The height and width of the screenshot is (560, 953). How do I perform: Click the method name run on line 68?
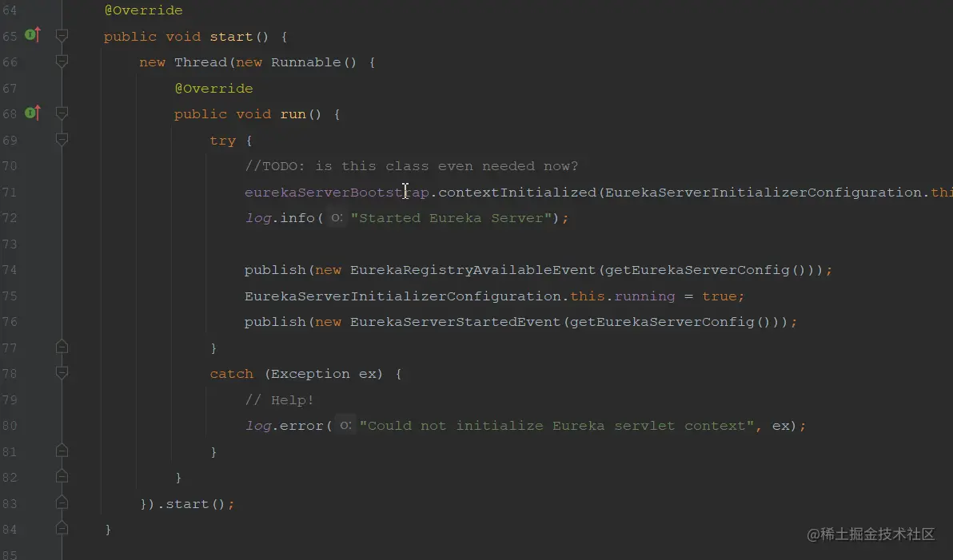[x=293, y=114]
